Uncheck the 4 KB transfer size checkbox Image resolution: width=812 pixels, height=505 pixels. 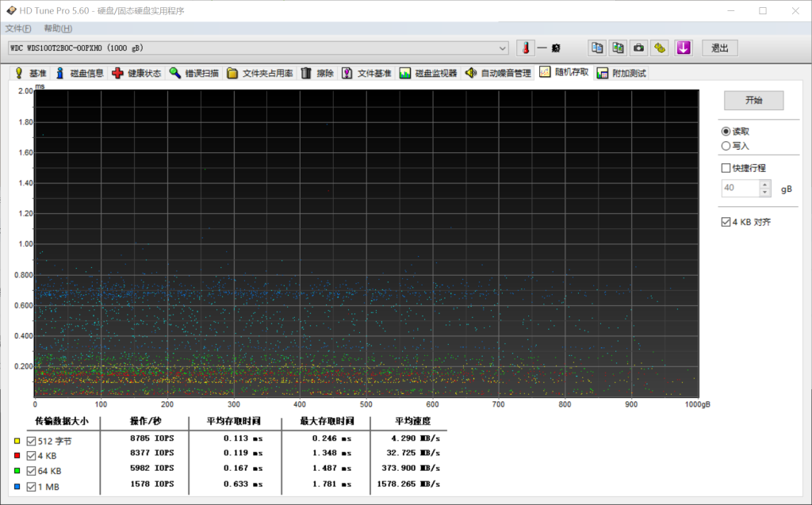pos(31,456)
